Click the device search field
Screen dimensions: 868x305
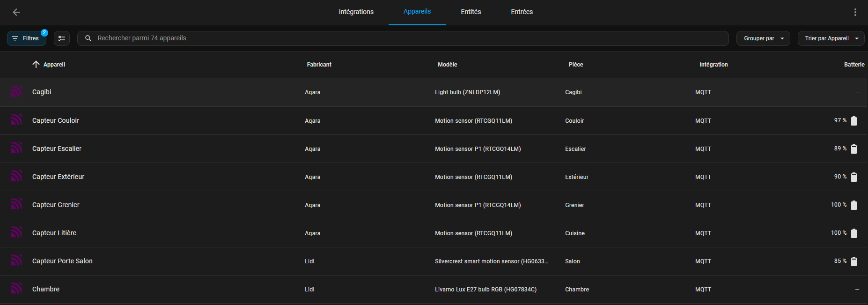403,38
